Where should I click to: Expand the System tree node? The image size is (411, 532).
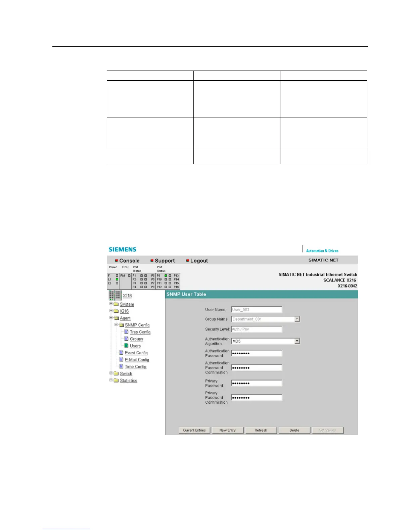point(111,304)
